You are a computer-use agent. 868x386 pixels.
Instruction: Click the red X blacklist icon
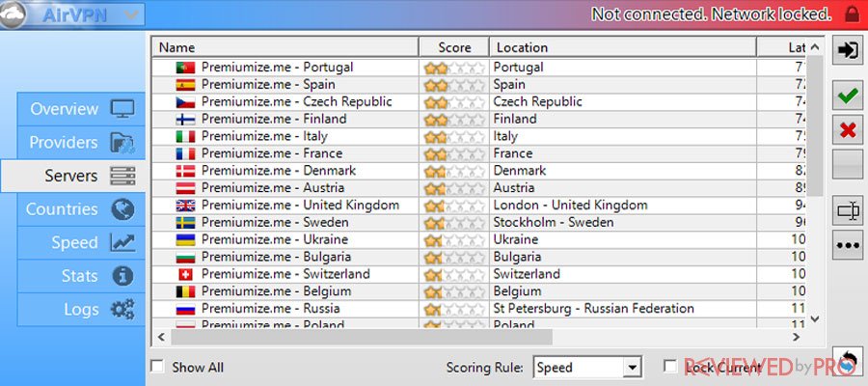(847, 130)
